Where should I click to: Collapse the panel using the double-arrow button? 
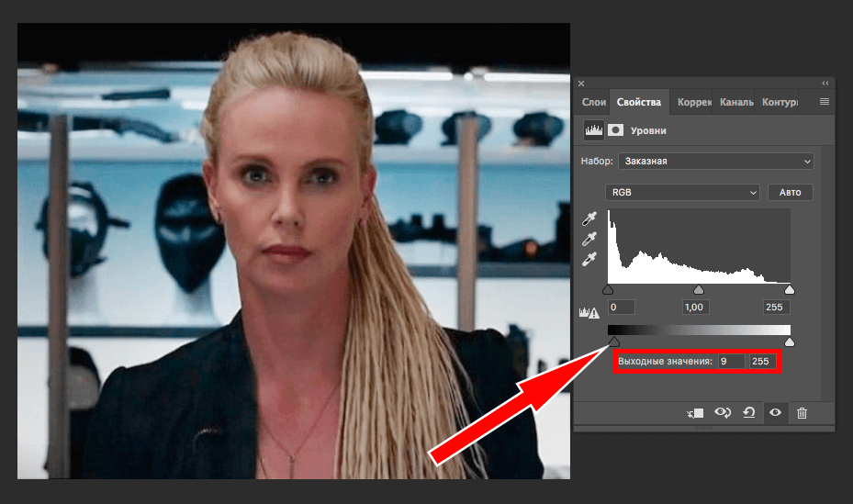click(x=825, y=83)
